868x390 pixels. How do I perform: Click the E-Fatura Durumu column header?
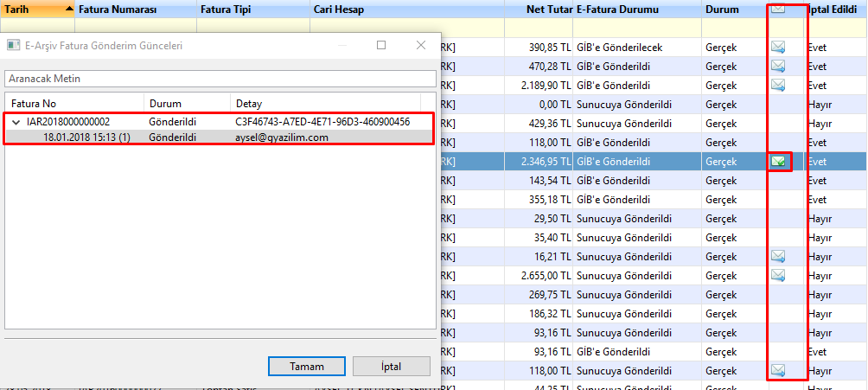(x=616, y=10)
